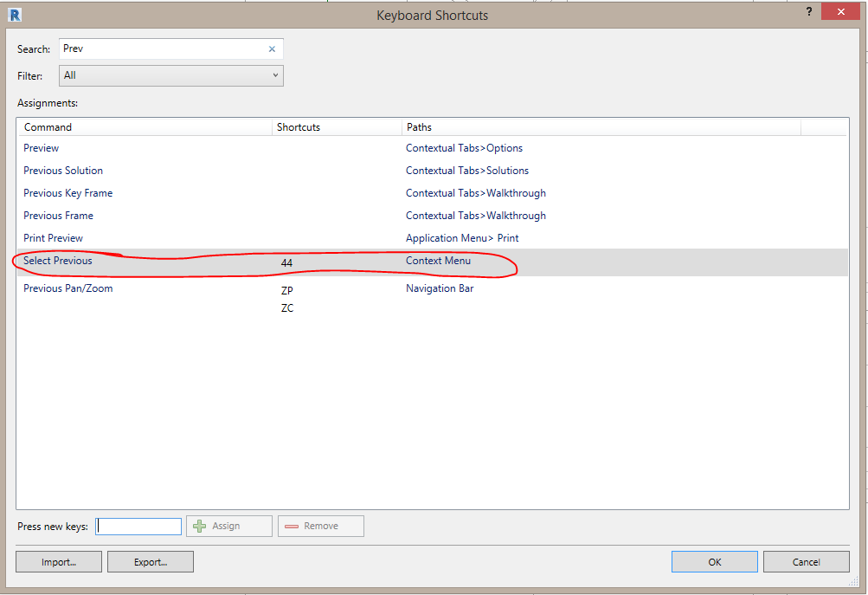Click the Command column header
The width and height of the screenshot is (868, 595).
[48, 126]
